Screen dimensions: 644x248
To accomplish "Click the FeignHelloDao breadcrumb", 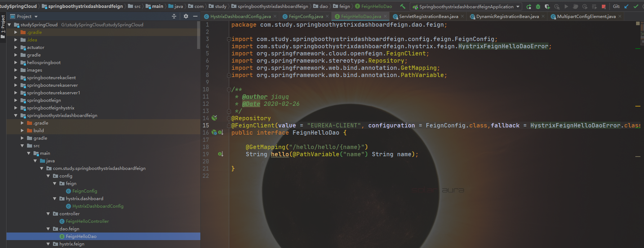I will [x=374, y=6].
